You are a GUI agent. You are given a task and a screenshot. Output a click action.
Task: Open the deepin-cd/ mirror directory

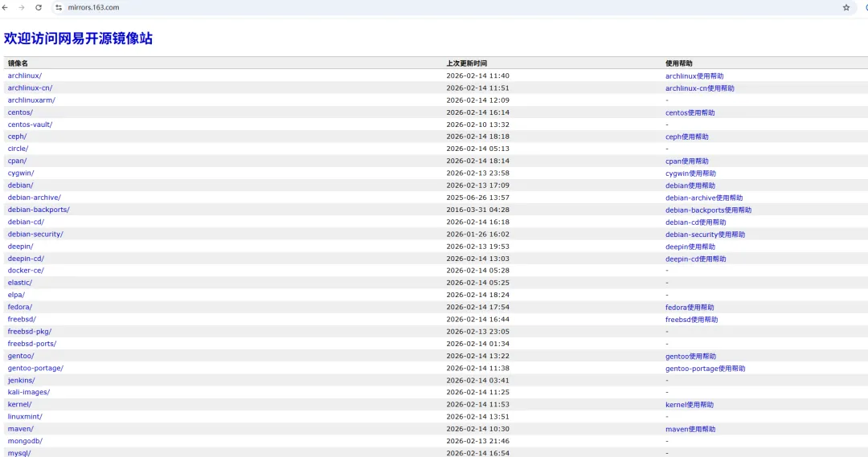(26, 259)
